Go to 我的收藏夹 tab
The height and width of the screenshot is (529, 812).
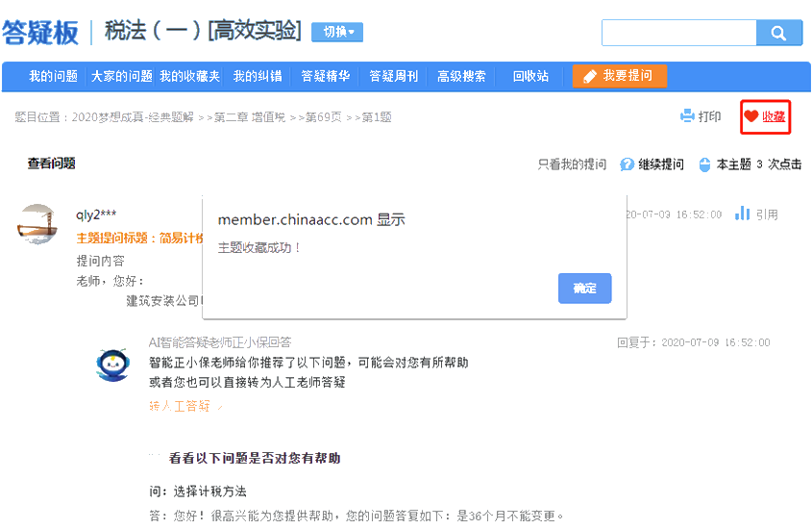coord(189,76)
